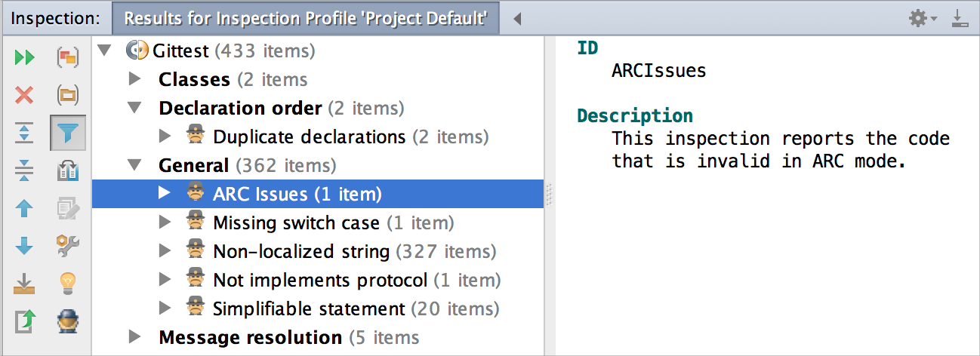Image resolution: width=980 pixels, height=356 pixels.
Task: Toggle the group by directory button
Action: 68,95
